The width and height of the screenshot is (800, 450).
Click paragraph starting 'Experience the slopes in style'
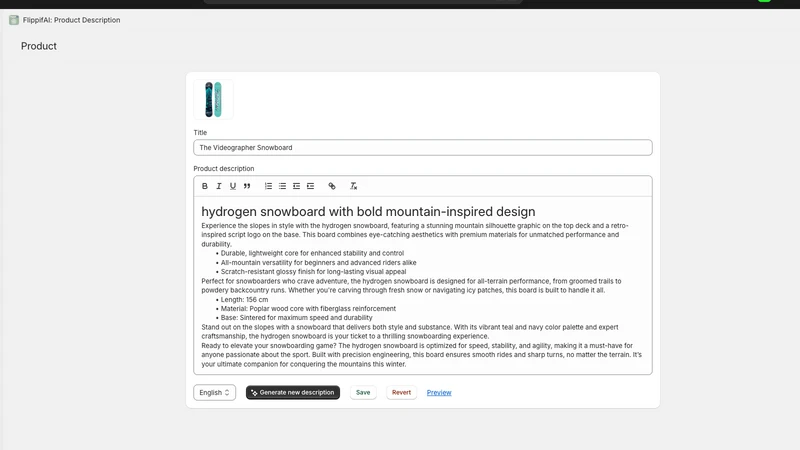click(x=415, y=235)
